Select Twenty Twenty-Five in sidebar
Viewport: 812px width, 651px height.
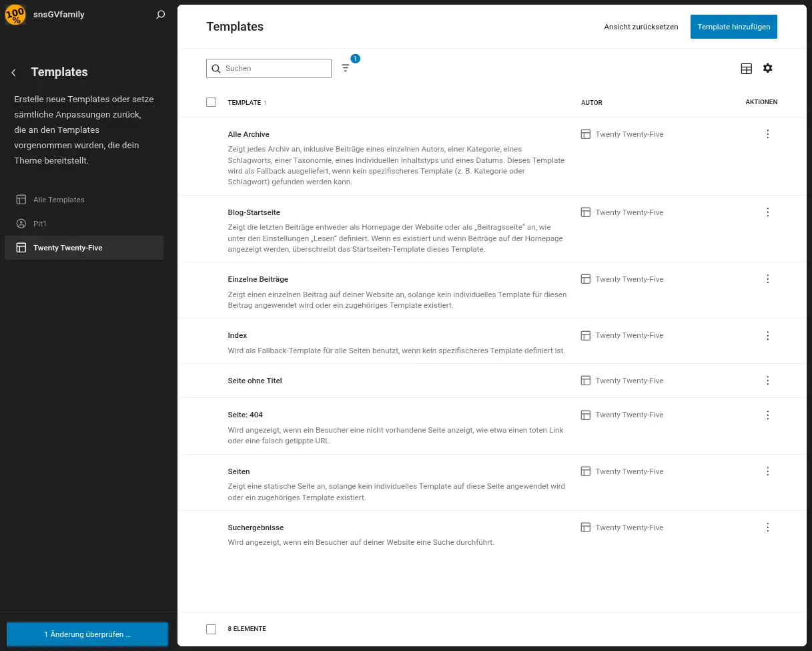pyautogui.click(x=84, y=248)
